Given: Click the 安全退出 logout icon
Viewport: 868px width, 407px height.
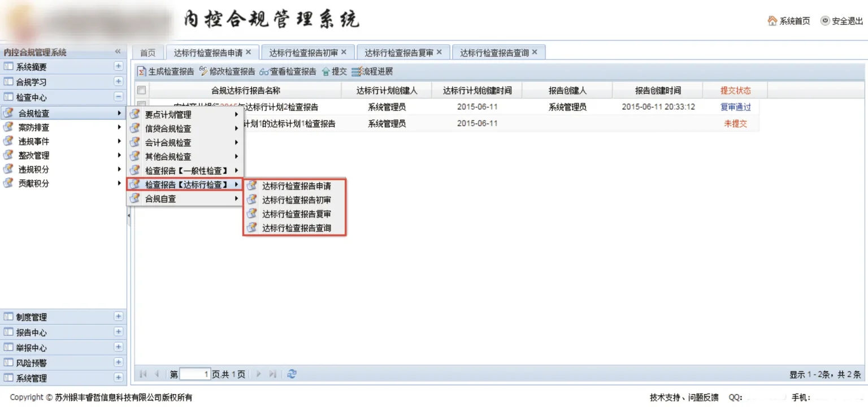Looking at the screenshot, I should [x=825, y=21].
